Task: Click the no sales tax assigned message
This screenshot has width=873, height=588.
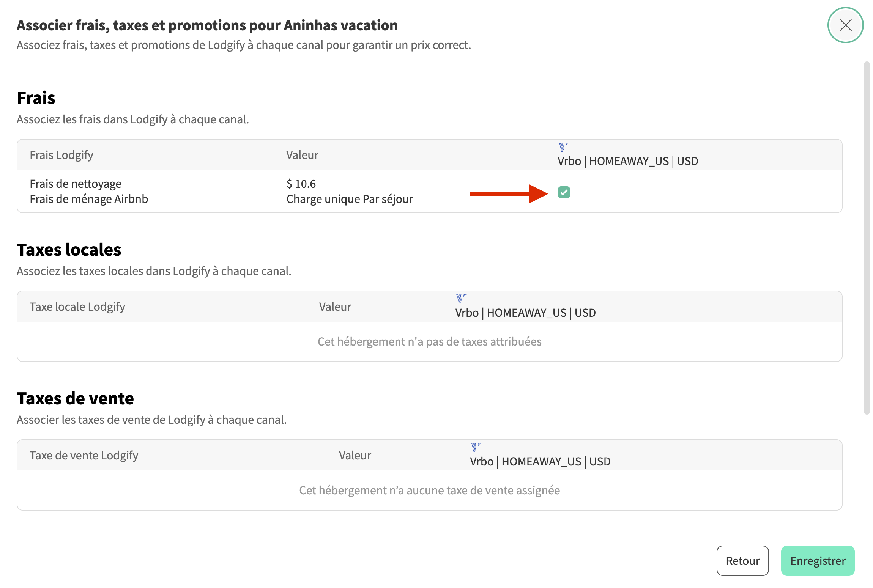Action: tap(429, 490)
